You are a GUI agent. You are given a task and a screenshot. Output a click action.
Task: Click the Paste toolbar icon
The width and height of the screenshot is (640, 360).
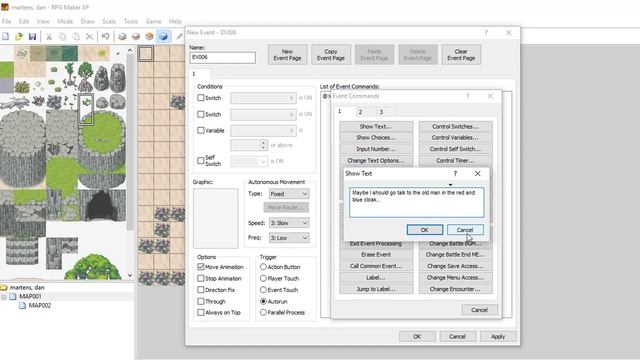pyautogui.click(x=76, y=37)
